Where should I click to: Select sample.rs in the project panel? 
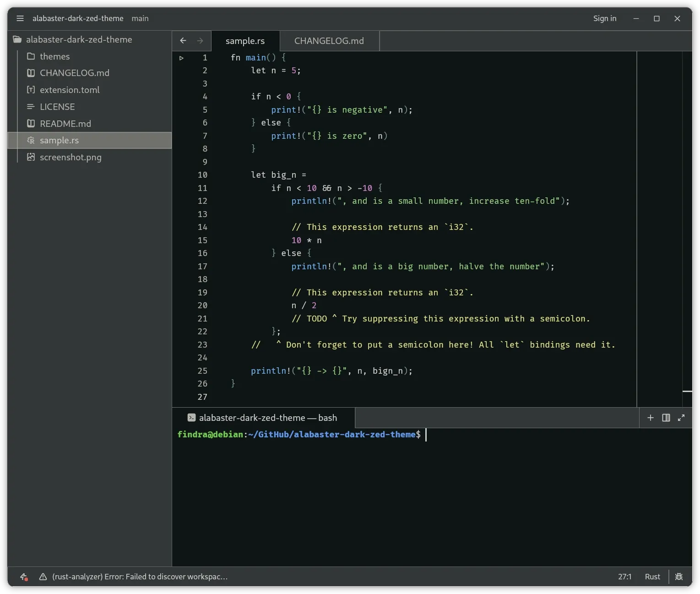click(x=89, y=140)
